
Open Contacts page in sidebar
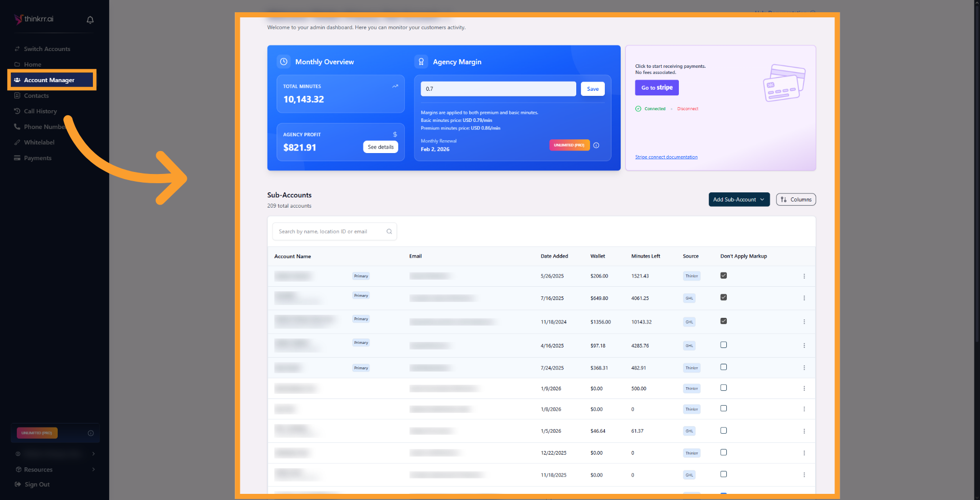(36, 96)
